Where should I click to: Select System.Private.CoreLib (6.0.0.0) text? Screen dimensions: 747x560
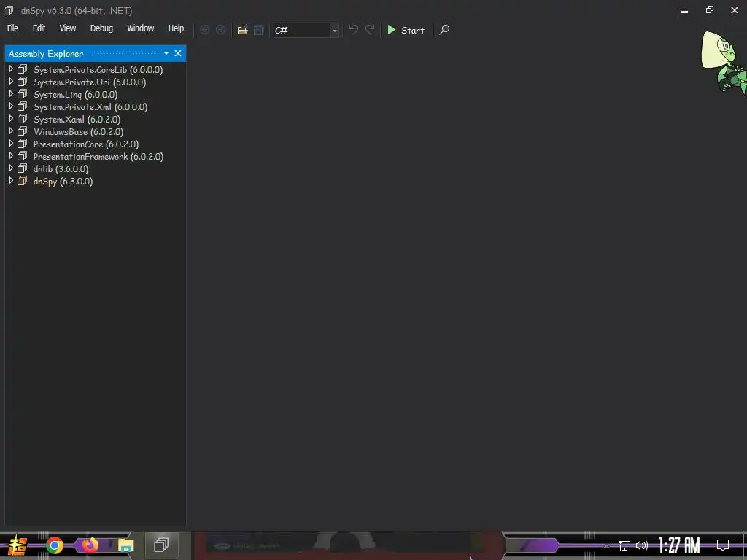[98, 69]
